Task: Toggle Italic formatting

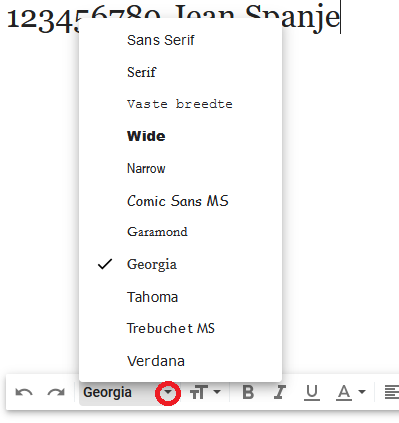Action: click(x=280, y=392)
